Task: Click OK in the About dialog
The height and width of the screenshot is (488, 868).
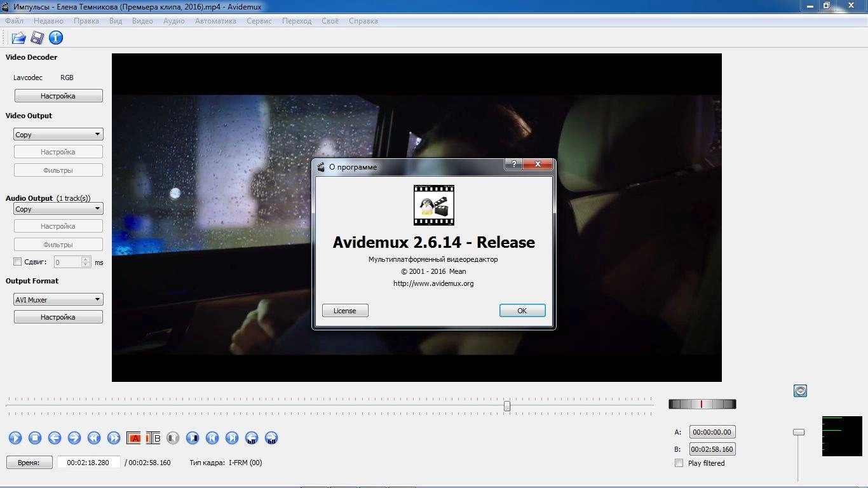Action: click(522, 311)
